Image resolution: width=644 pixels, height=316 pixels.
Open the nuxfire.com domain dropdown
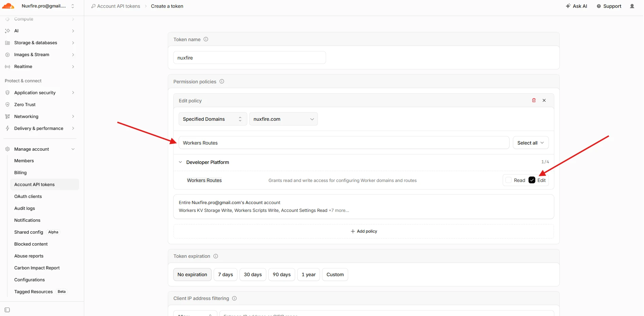tap(284, 119)
